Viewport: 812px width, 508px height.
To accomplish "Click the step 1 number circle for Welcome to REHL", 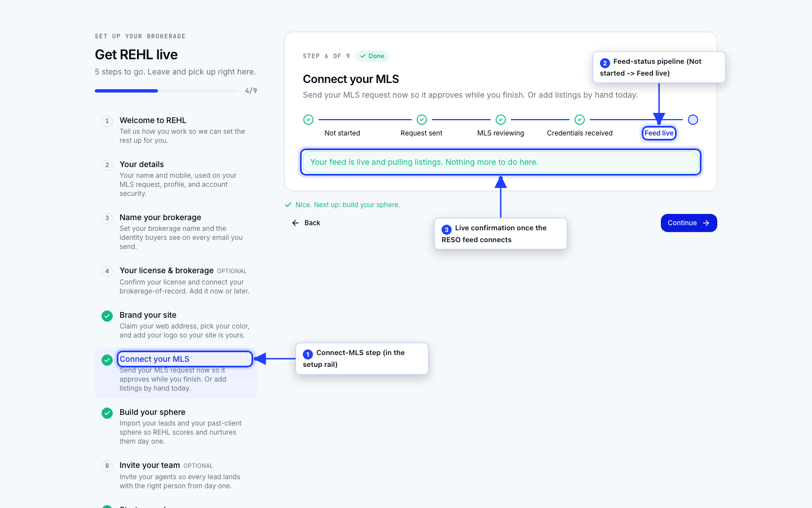I will (107, 121).
